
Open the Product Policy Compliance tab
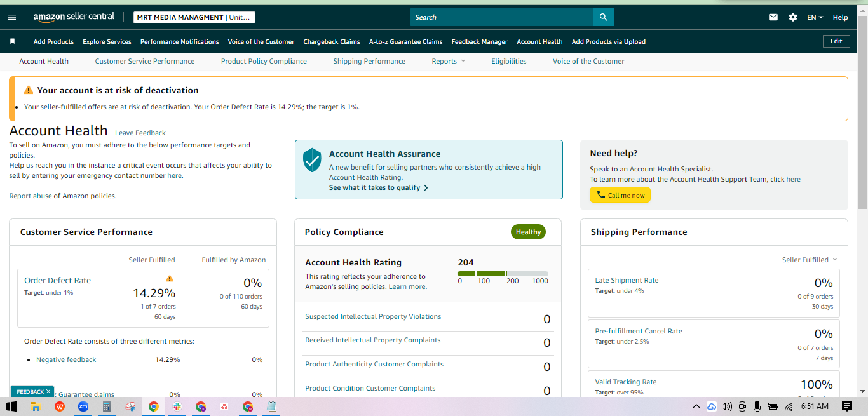pyautogui.click(x=264, y=61)
